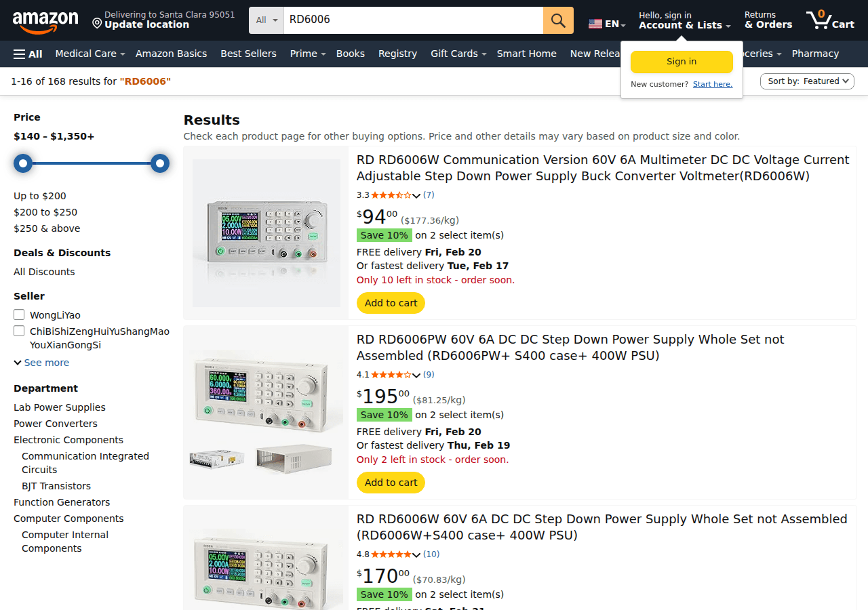The image size is (868, 610).
Task: Open the Sort by Featured dropdown
Action: click(807, 81)
